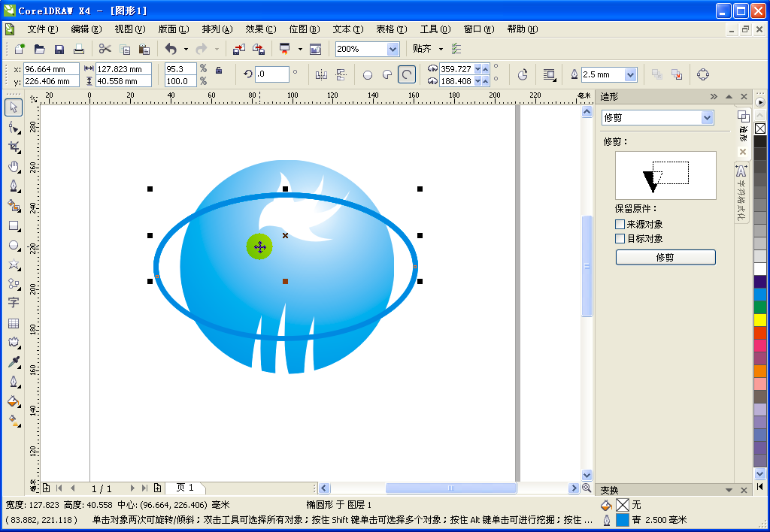This screenshot has width=770, height=532.
Task: Mirror the selected object horizontally
Action: click(x=321, y=74)
